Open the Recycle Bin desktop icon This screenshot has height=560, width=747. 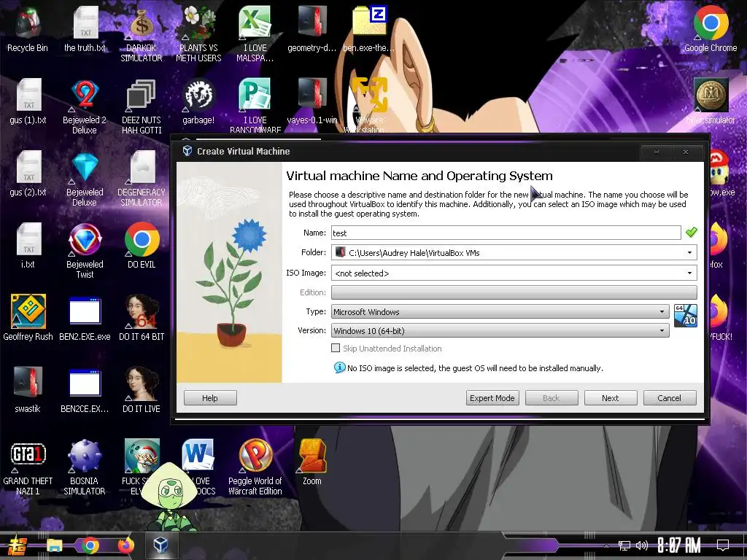28,28
